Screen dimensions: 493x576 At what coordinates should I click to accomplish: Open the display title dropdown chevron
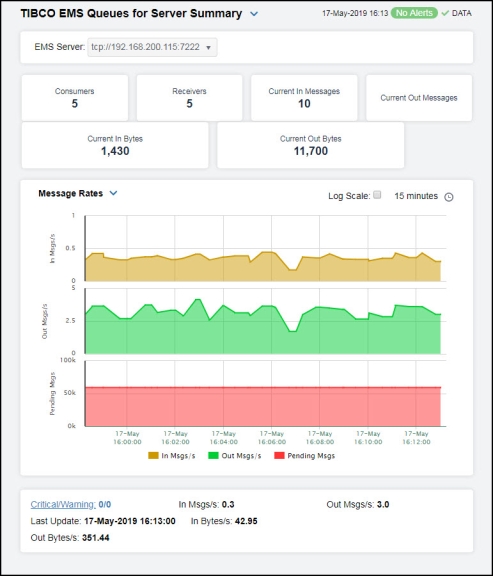(x=254, y=14)
